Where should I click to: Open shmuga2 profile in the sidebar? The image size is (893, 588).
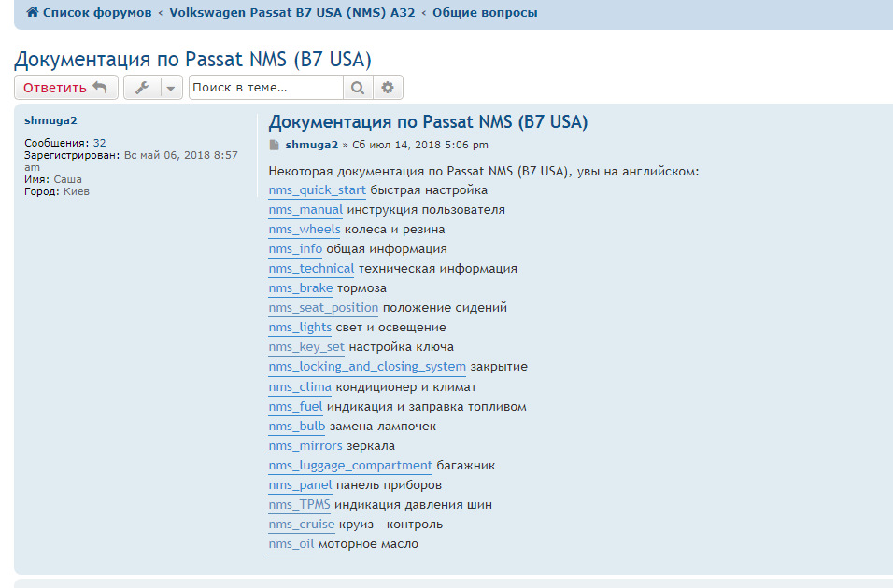coord(50,120)
